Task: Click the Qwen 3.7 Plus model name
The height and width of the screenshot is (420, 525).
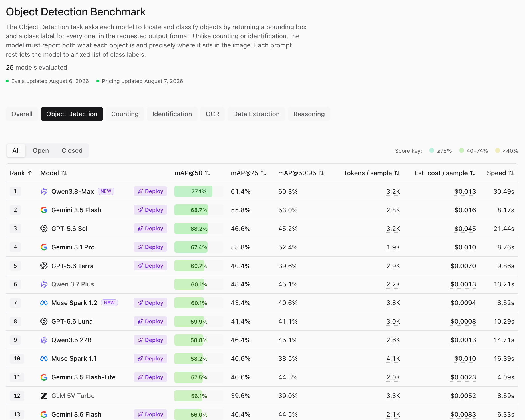Action: (x=73, y=284)
